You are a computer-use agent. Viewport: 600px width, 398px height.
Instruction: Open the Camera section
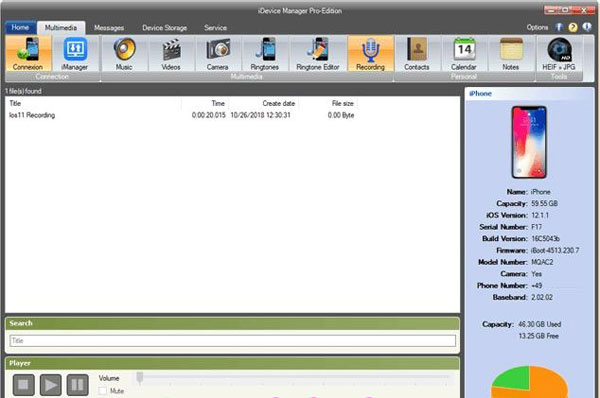tap(217, 54)
